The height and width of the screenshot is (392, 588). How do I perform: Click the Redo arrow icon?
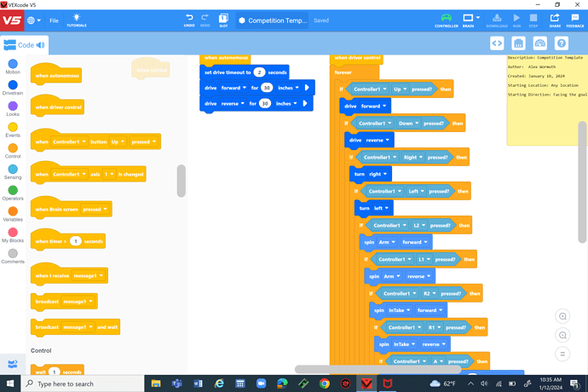[x=205, y=20]
